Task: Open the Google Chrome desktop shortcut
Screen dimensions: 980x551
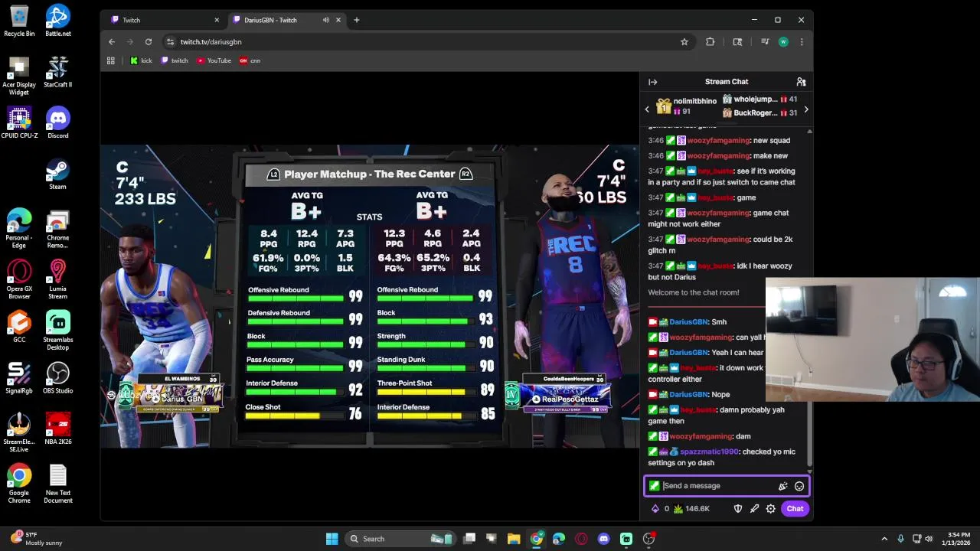Action: [x=19, y=484]
